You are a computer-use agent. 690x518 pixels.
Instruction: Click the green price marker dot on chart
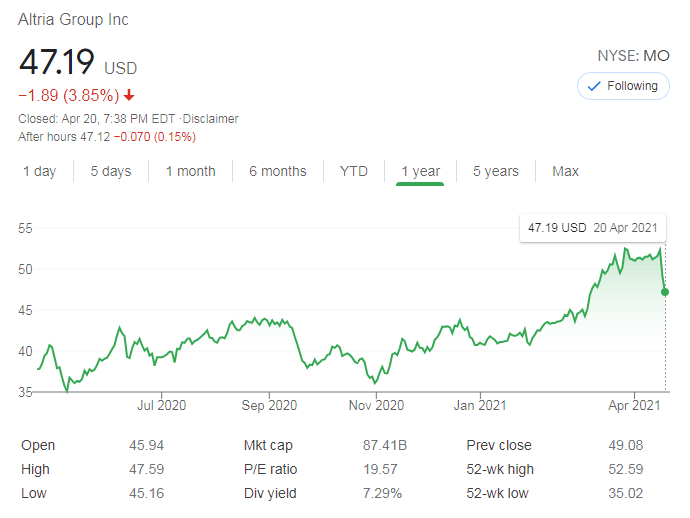665,292
